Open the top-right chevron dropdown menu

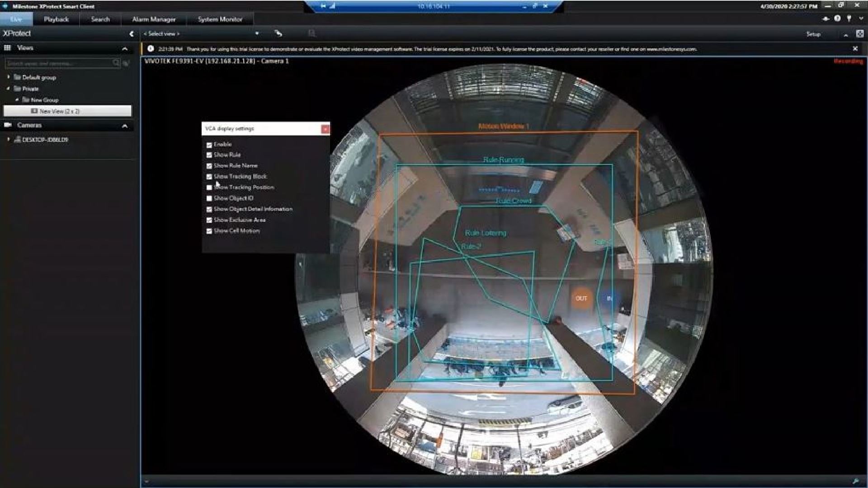(x=861, y=19)
